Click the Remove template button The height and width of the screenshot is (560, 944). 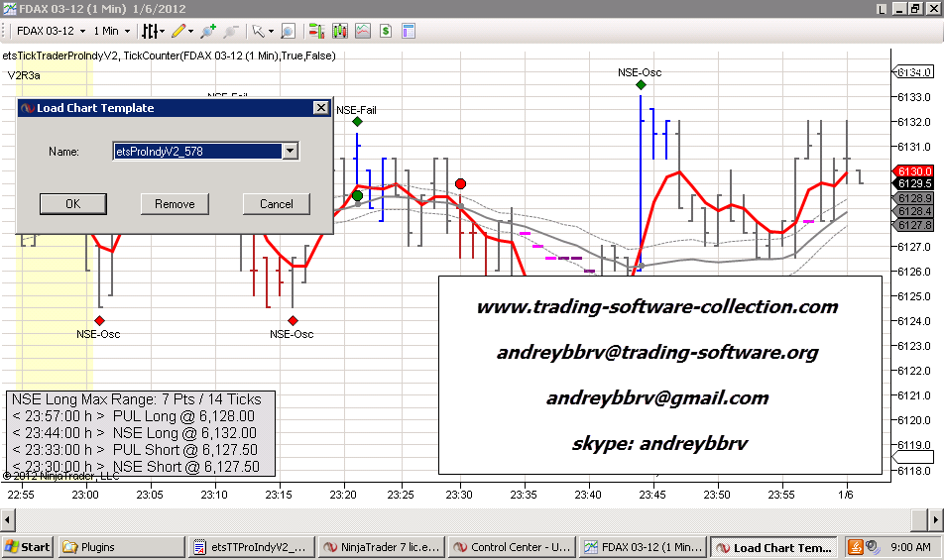[175, 204]
